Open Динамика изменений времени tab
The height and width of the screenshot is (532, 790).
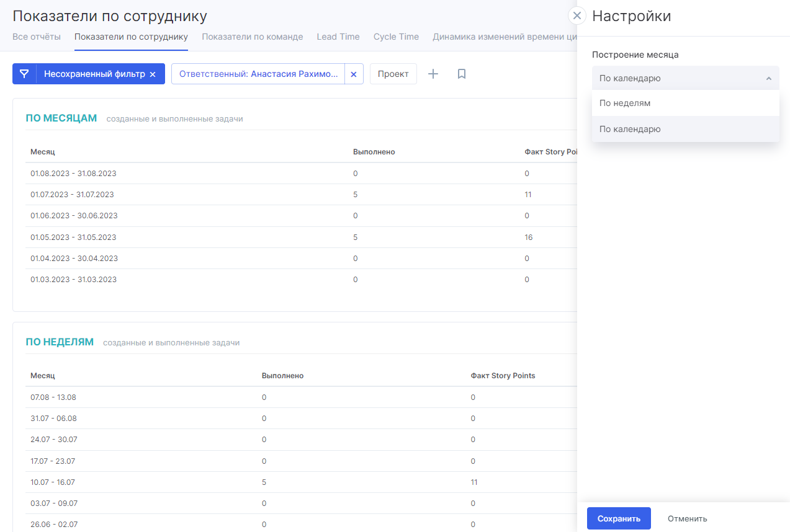pos(505,37)
